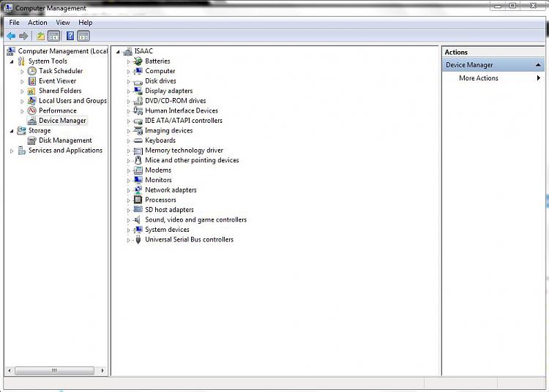Screen dimensions: 549x392
Task: Click the horizontal scrollbar thumb in tree pane
Action: (x=54, y=370)
